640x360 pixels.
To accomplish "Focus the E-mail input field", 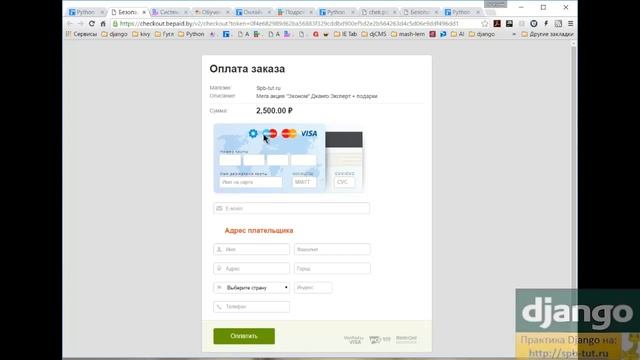I will 291,208.
